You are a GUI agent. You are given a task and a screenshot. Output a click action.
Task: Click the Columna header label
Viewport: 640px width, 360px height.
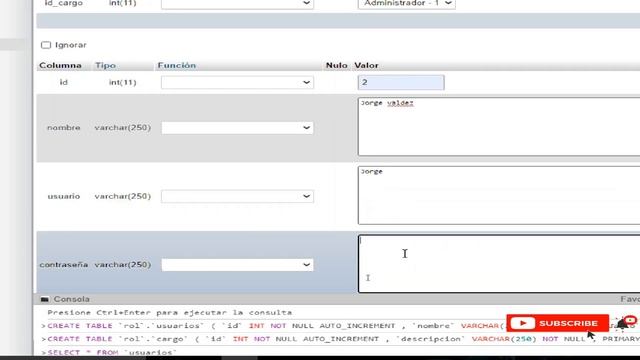click(x=60, y=65)
